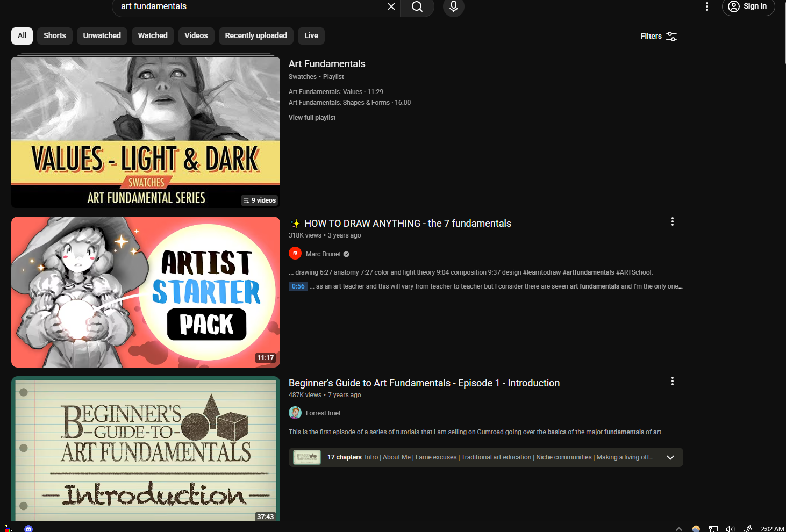Toggle the Recently uploaded filter chip
This screenshot has height=532, width=786.
coord(256,35)
